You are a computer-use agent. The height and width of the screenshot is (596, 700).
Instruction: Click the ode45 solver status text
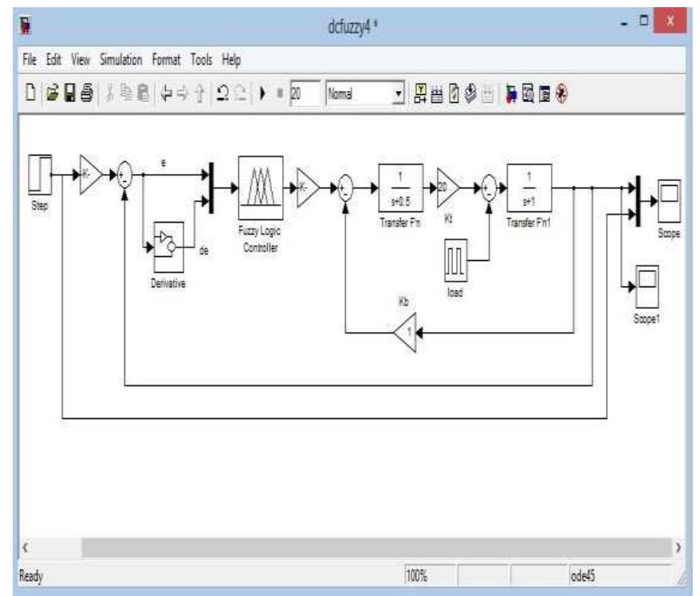pyautogui.click(x=583, y=576)
